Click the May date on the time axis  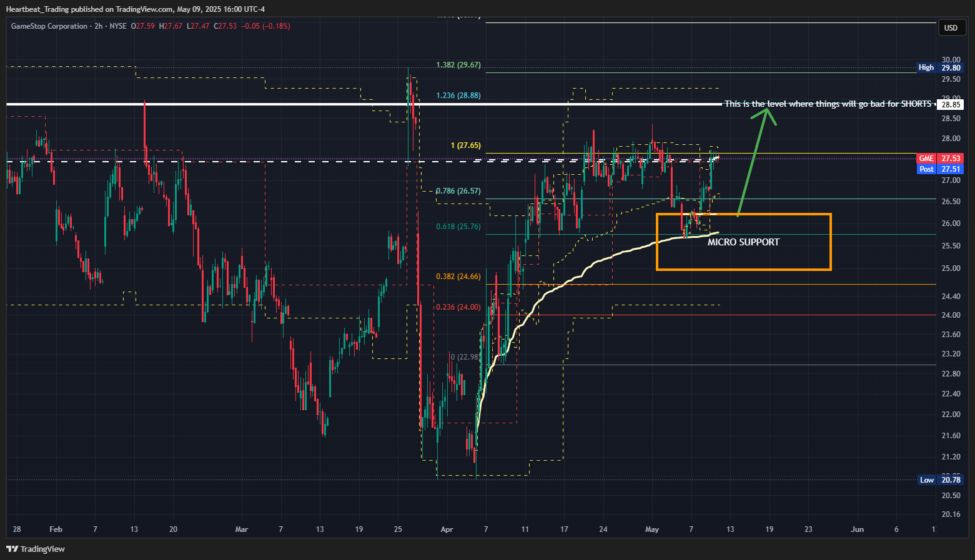[652, 529]
